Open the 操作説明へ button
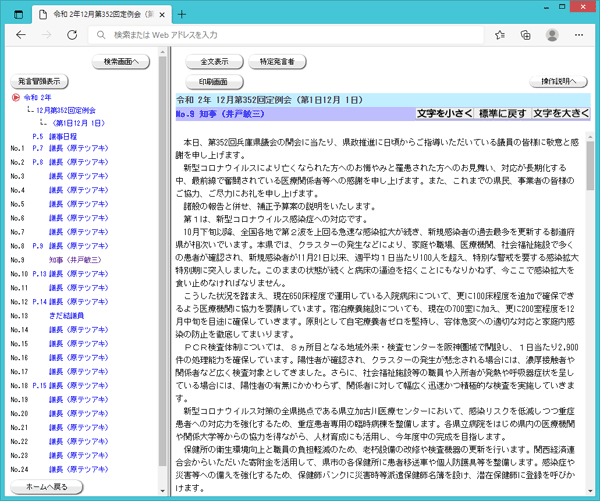This screenshot has height=501, width=600. (x=558, y=81)
